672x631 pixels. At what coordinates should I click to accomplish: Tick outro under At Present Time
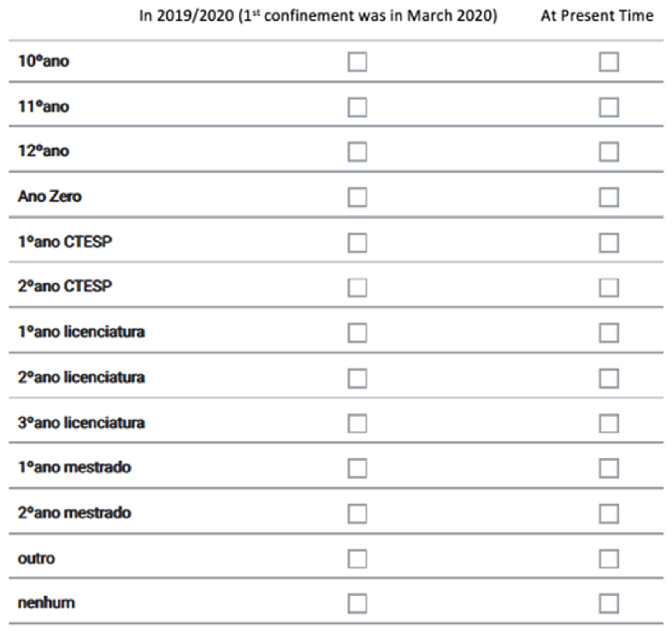tap(609, 559)
